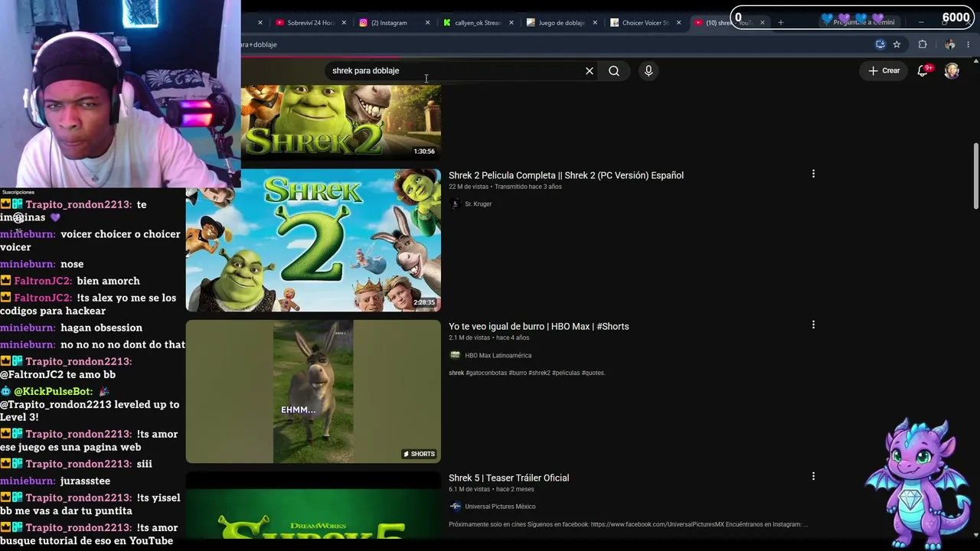The image size is (980, 551).
Task: Click the SHORTS badge on the burro thumbnail
Action: pos(420,454)
